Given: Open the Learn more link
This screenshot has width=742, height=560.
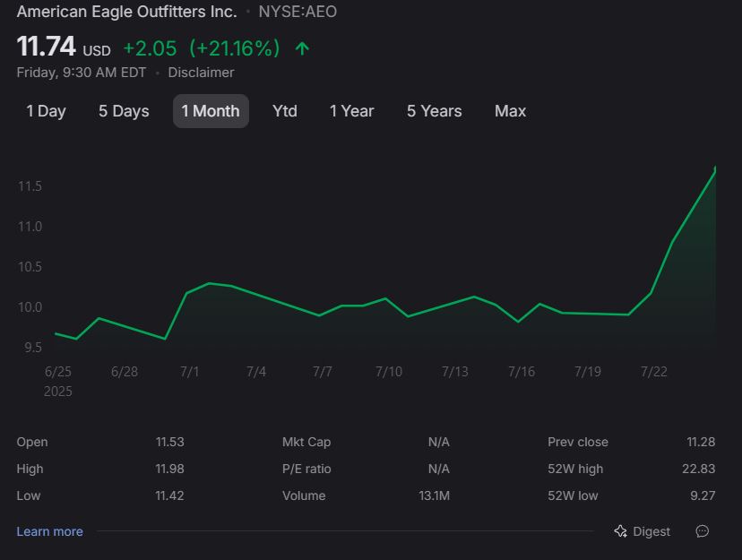Looking at the screenshot, I should [49, 531].
